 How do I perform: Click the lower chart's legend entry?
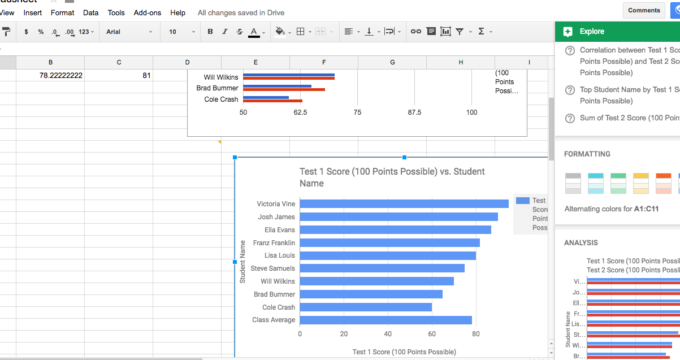pyautogui.click(x=531, y=214)
